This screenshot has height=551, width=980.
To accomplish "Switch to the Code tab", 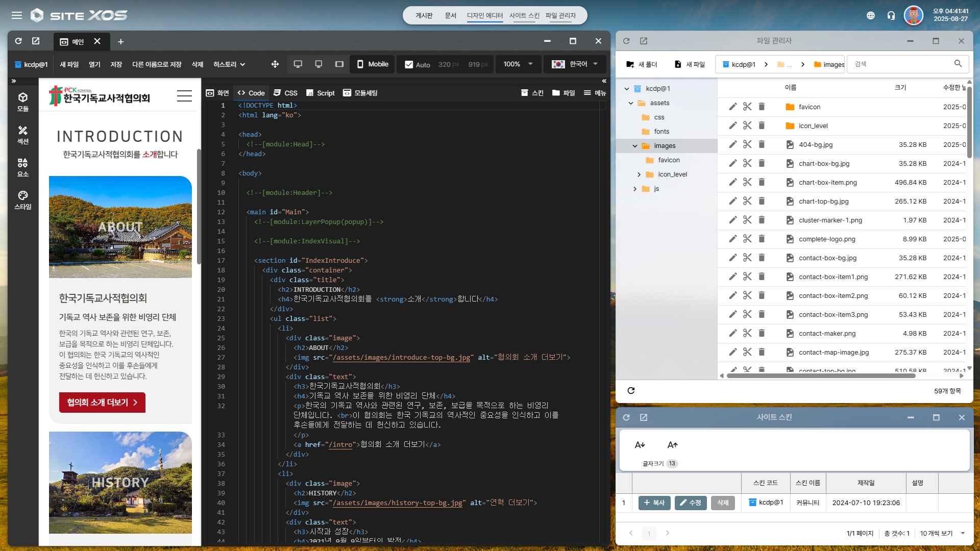I will click(251, 93).
